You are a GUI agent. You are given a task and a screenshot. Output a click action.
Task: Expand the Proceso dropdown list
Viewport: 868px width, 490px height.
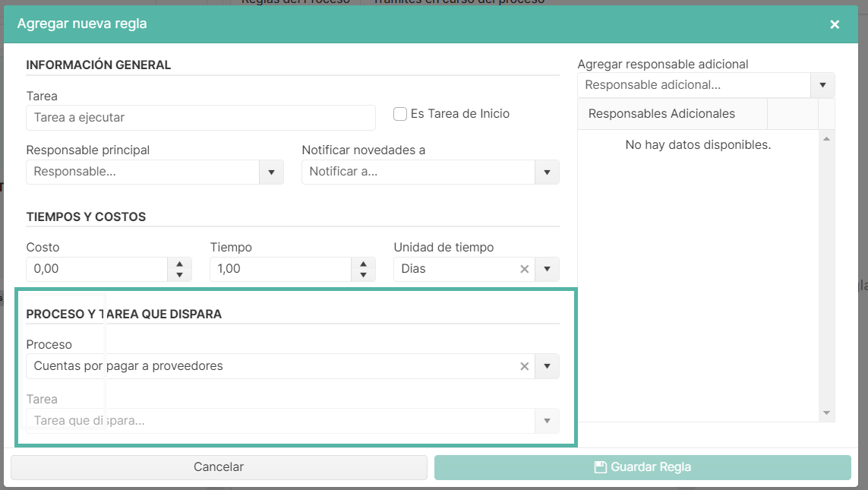point(547,366)
